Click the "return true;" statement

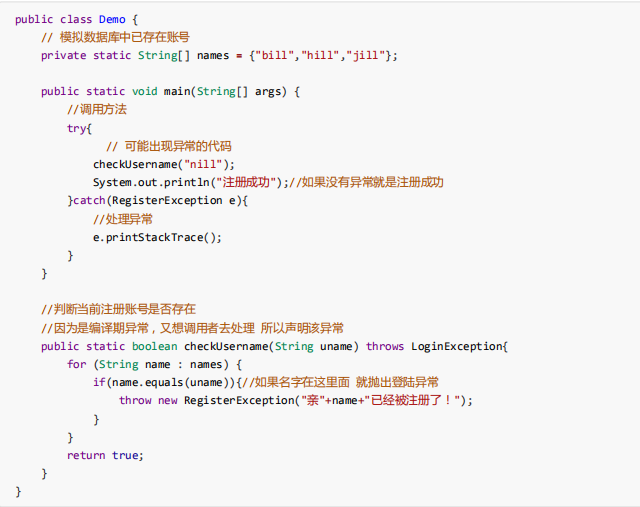point(105,456)
